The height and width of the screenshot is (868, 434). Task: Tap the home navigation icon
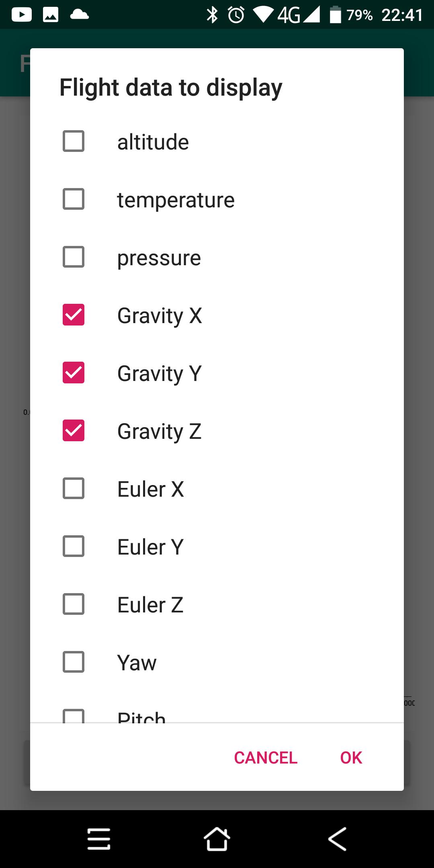pos(217,839)
